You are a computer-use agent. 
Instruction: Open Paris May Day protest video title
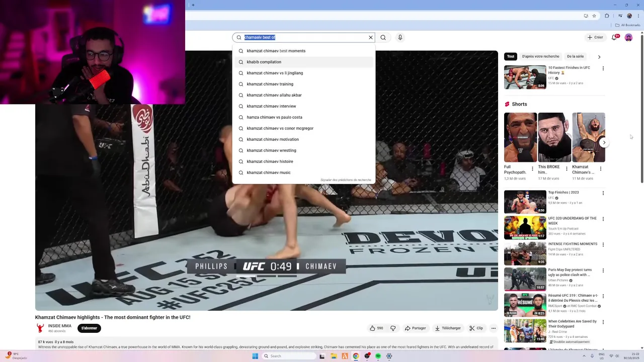point(570,273)
